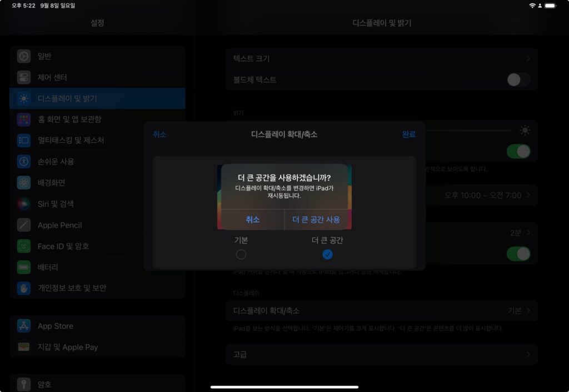Tap the 배터리 sidebar label
The image size is (569, 392).
48,267
